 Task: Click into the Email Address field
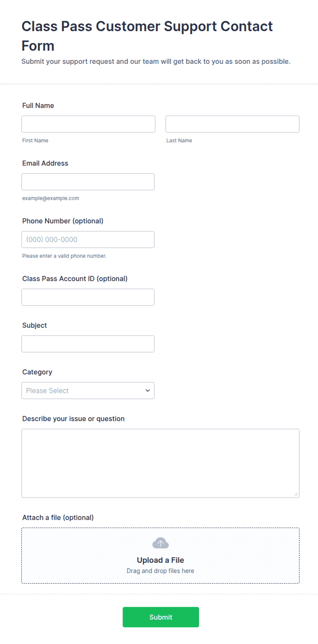pyautogui.click(x=88, y=182)
